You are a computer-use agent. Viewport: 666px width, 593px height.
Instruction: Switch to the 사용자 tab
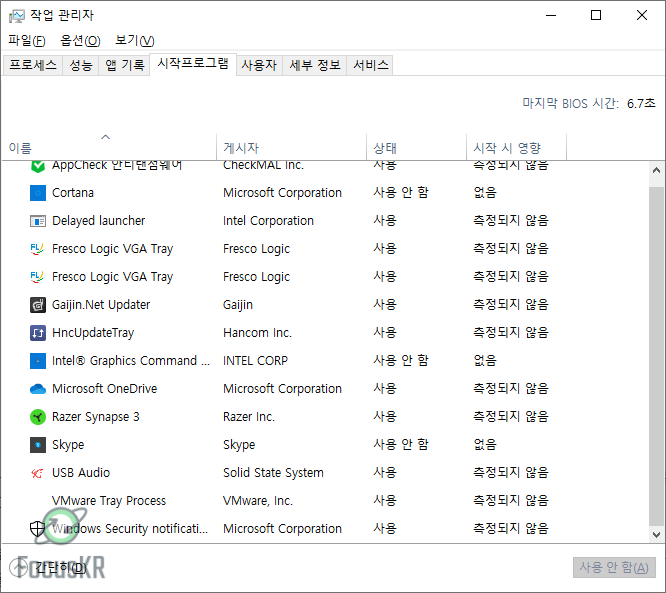pos(259,65)
